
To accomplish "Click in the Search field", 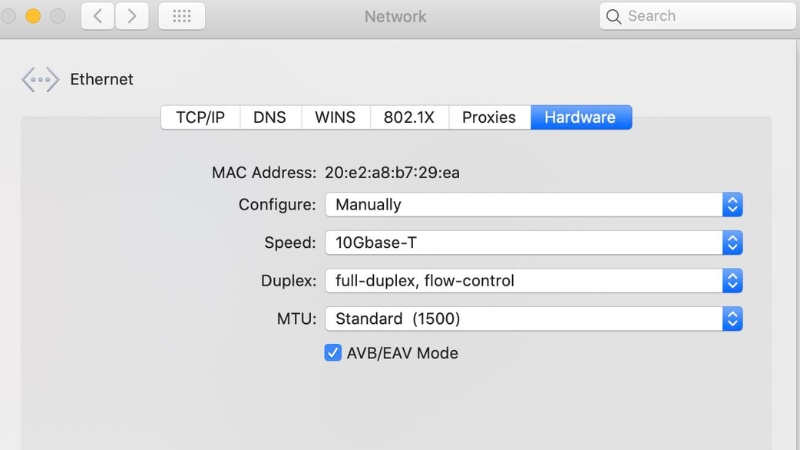I will (x=697, y=16).
